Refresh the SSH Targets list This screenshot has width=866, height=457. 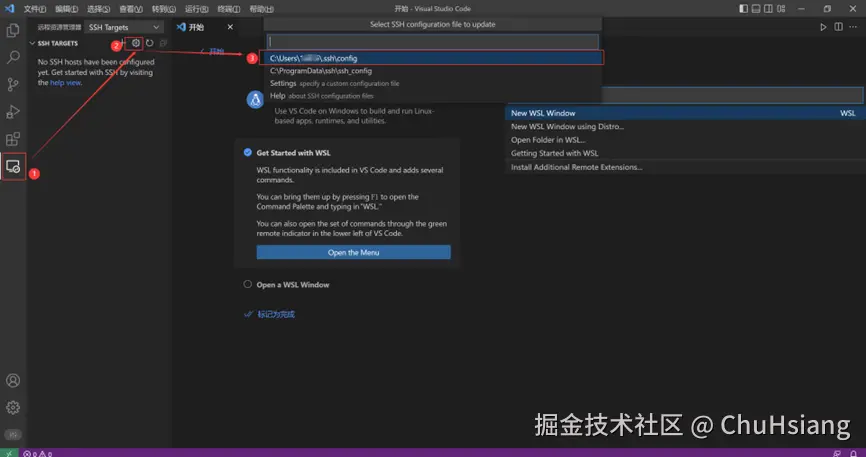pyautogui.click(x=149, y=43)
